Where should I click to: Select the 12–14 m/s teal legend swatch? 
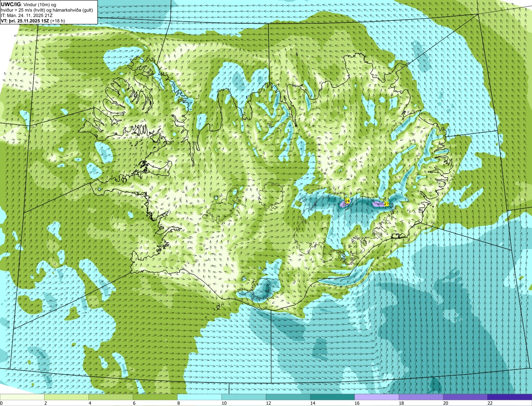(x=288, y=397)
